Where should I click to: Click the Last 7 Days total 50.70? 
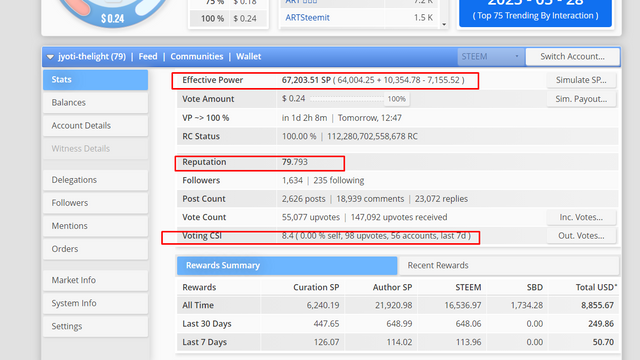tap(603, 342)
